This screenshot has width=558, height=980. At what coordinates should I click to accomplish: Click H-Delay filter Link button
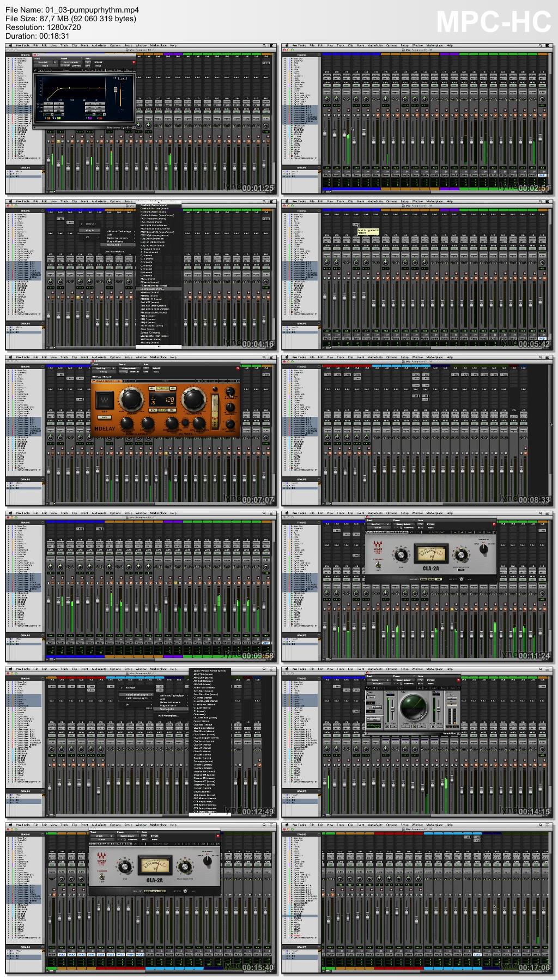coord(185,422)
